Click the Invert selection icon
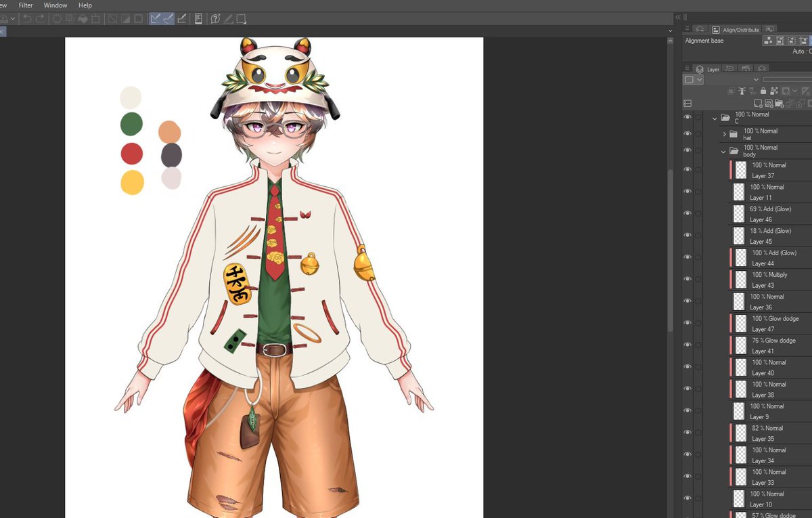The height and width of the screenshot is (518, 812). point(125,19)
